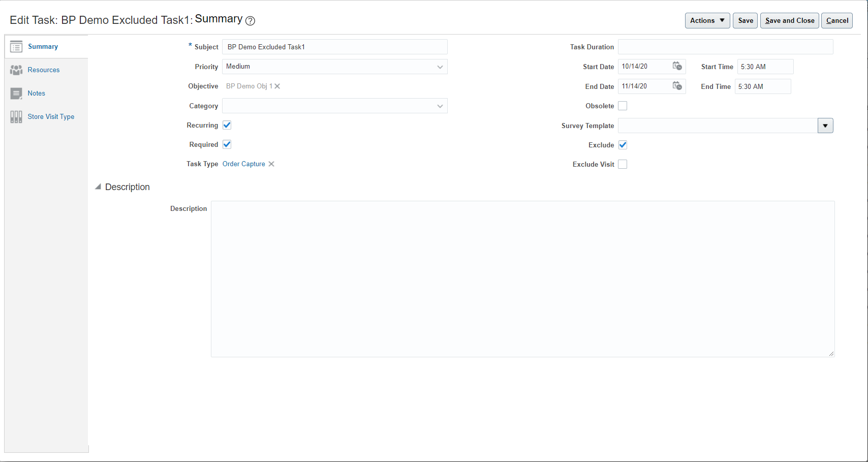Remove the BP Demo Obj 1 objective
868x462 pixels.
click(277, 86)
